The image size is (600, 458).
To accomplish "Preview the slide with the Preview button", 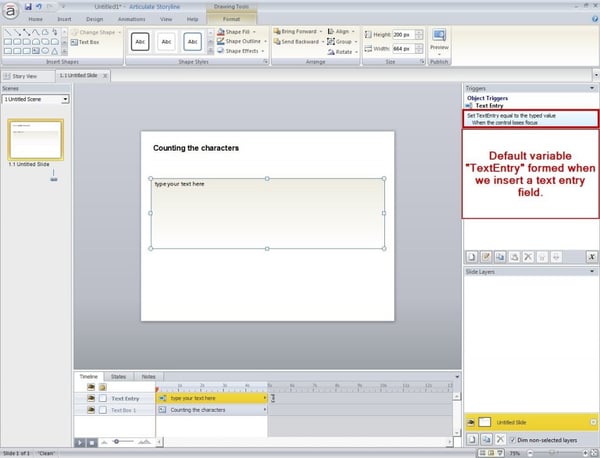I will tap(439, 40).
